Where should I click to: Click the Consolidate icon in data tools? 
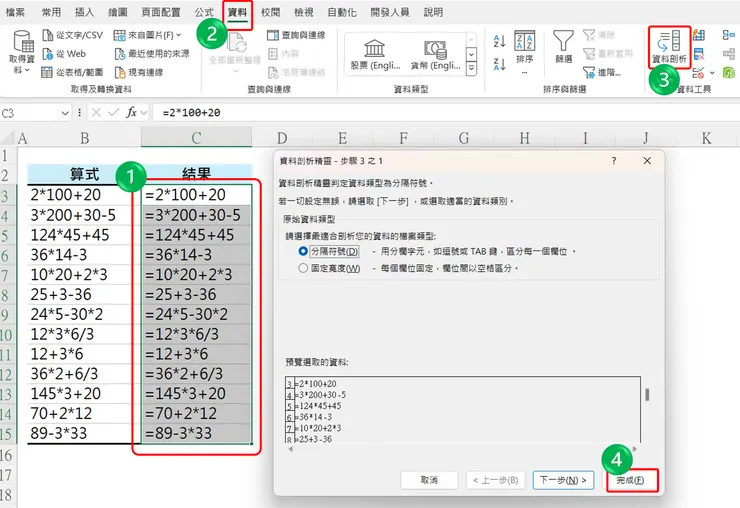729,35
